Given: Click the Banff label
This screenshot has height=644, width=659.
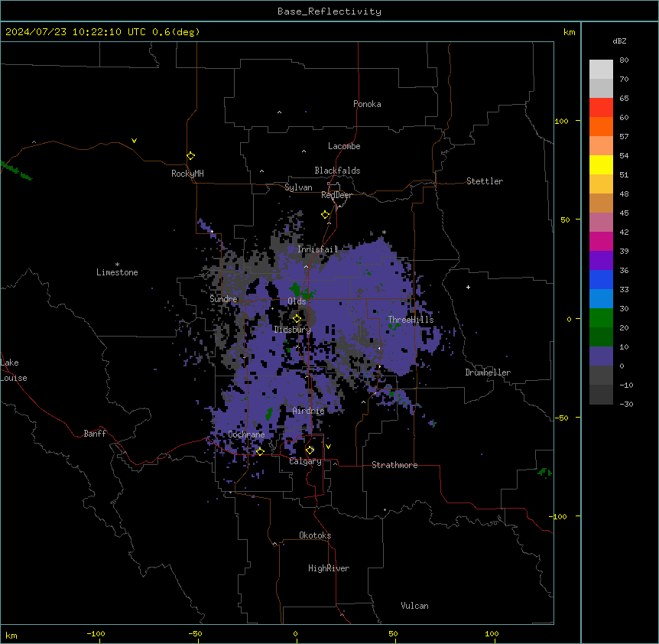Looking at the screenshot, I should pos(95,434).
